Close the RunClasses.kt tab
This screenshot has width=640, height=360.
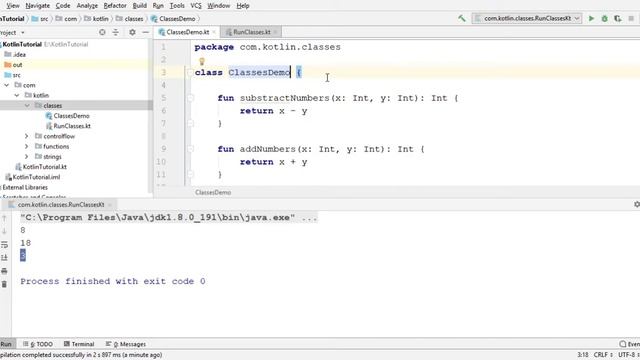click(x=276, y=32)
